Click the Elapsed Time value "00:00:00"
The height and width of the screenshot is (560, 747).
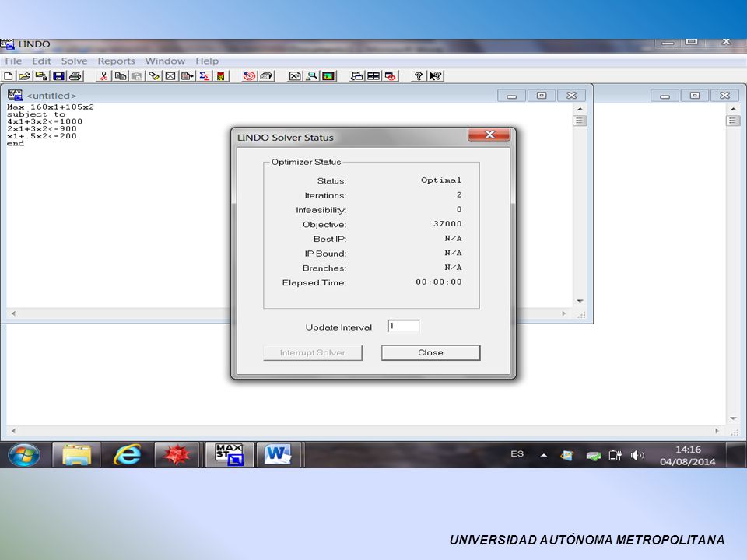[x=439, y=282]
